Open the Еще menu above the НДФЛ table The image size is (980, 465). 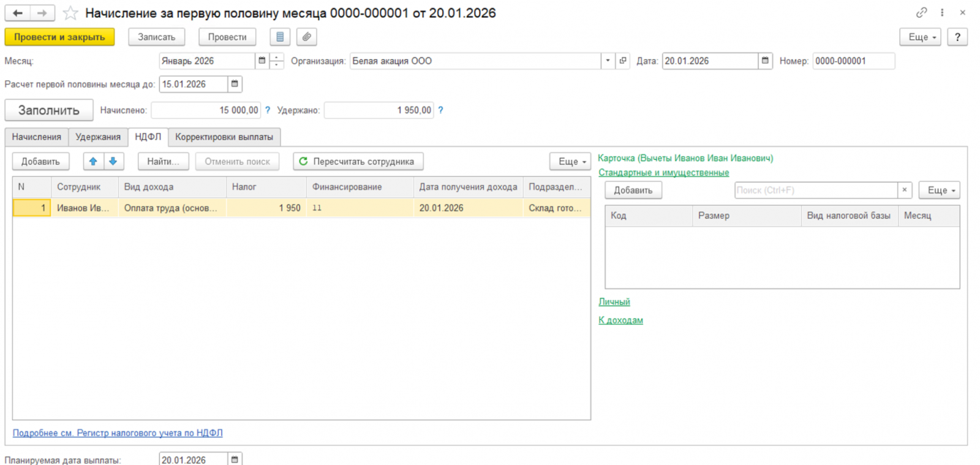(570, 161)
